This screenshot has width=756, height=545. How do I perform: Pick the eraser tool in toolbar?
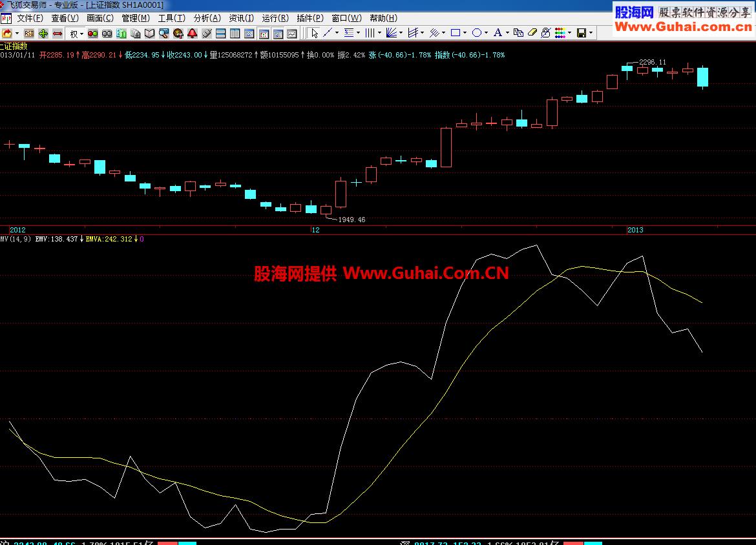click(532, 33)
